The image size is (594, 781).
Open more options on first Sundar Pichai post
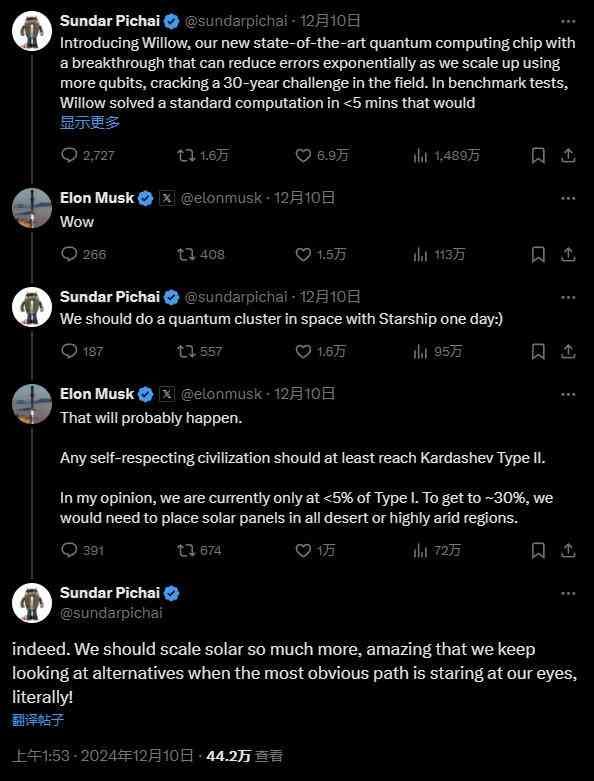click(568, 21)
